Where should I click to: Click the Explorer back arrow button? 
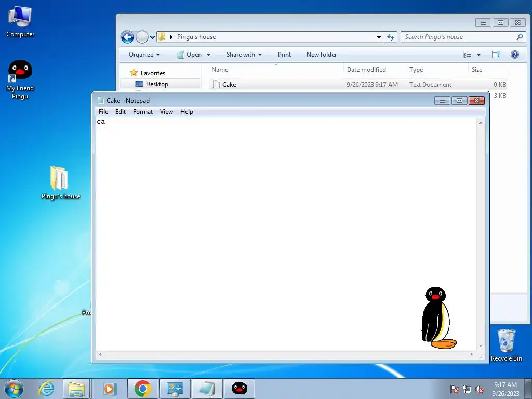(128, 37)
